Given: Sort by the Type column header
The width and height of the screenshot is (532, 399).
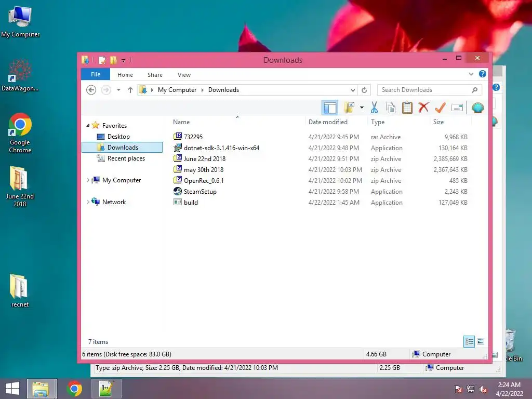Looking at the screenshot, I should coord(398,122).
